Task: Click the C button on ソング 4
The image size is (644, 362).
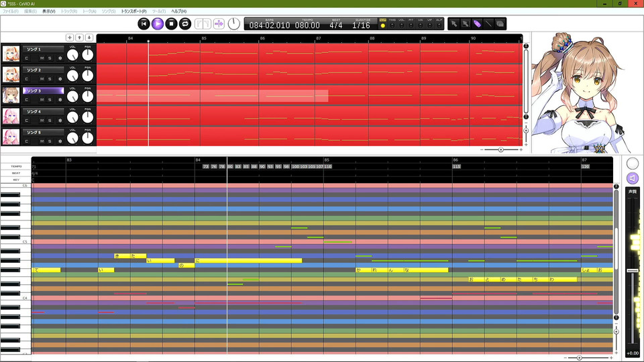Action: click(x=27, y=121)
